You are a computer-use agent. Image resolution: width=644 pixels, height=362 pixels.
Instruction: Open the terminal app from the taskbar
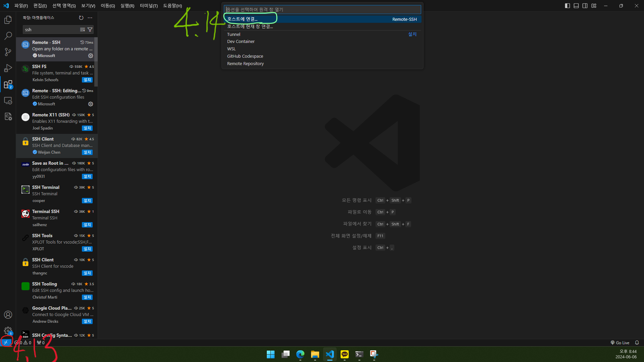tap(359, 354)
